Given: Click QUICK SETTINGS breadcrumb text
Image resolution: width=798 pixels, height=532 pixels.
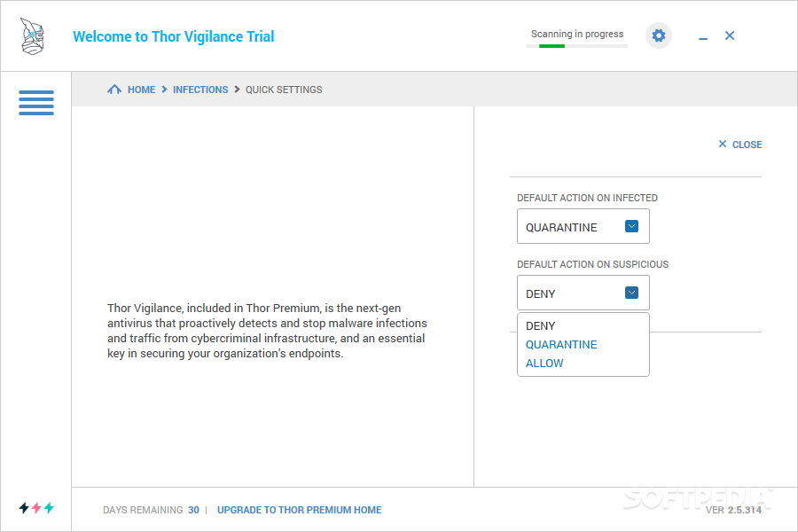Looking at the screenshot, I should coord(284,90).
